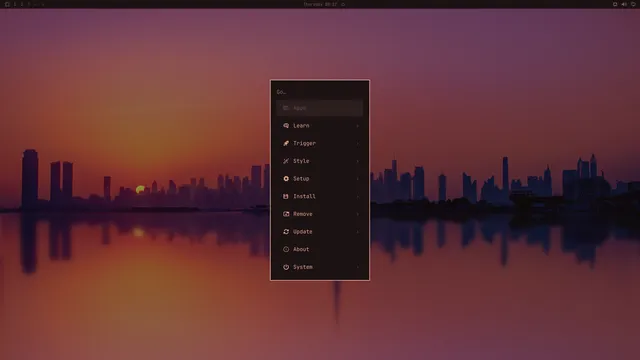The height and width of the screenshot is (360, 640).
Task: Click the Style brush icon
Action: tap(286, 161)
